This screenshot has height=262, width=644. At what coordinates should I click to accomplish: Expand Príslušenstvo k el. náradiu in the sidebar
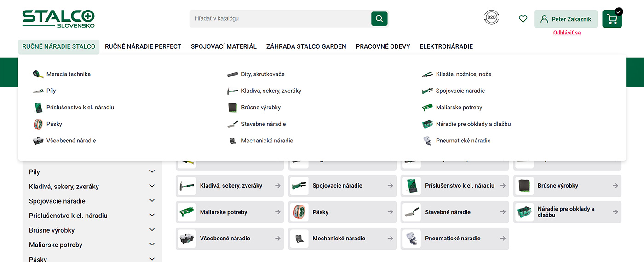(152, 216)
